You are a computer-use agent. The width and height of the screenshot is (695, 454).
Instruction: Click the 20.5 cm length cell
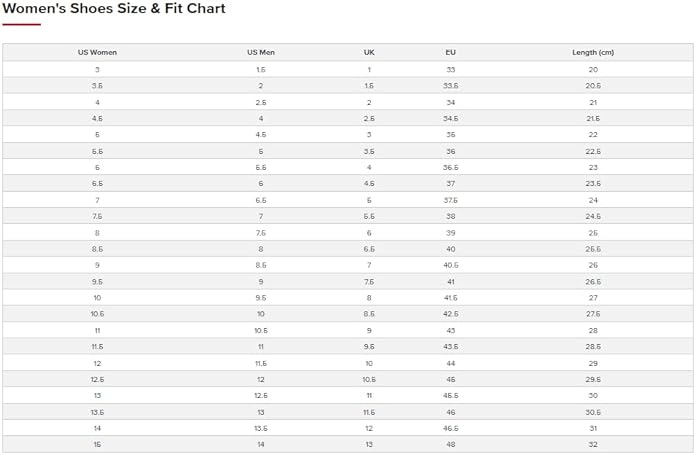point(592,86)
